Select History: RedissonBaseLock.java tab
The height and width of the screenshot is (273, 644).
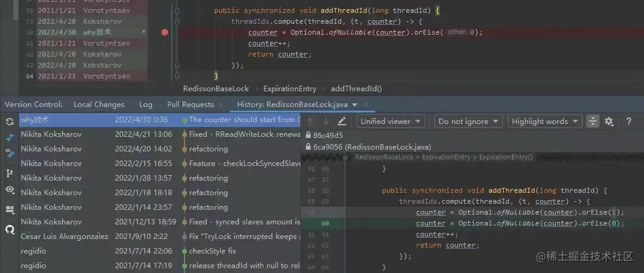[x=292, y=105]
